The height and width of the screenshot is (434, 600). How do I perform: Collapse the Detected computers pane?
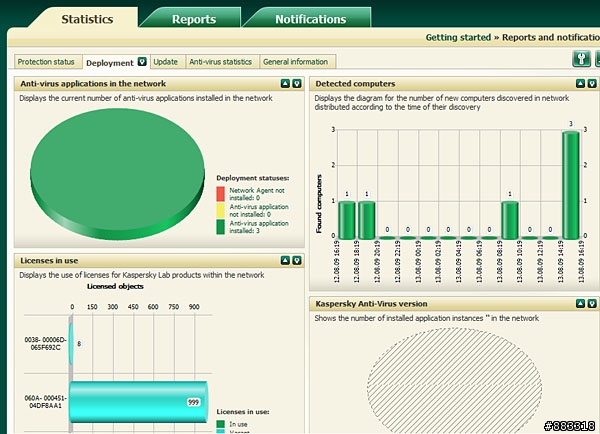(x=580, y=83)
